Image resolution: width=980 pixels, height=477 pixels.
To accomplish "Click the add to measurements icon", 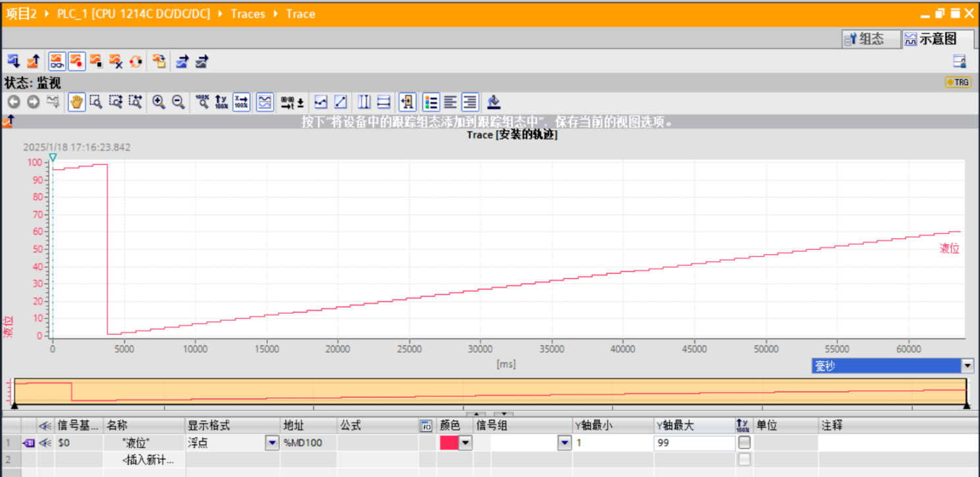I will tap(159, 61).
